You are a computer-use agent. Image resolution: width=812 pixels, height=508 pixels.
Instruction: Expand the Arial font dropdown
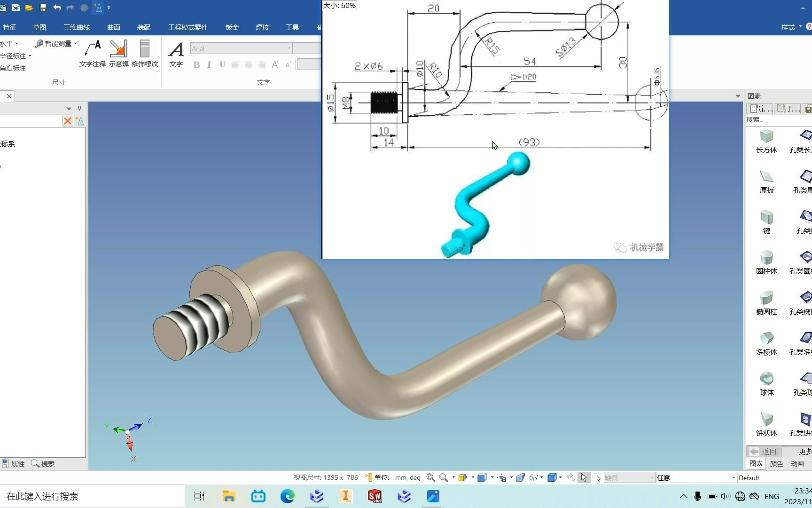click(x=289, y=48)
